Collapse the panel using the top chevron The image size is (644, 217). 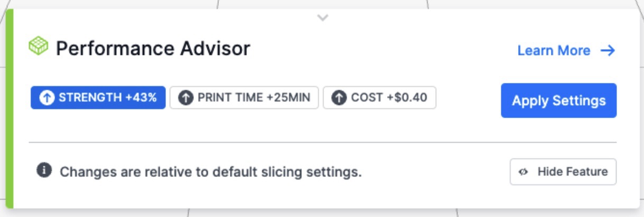[323, 18]
